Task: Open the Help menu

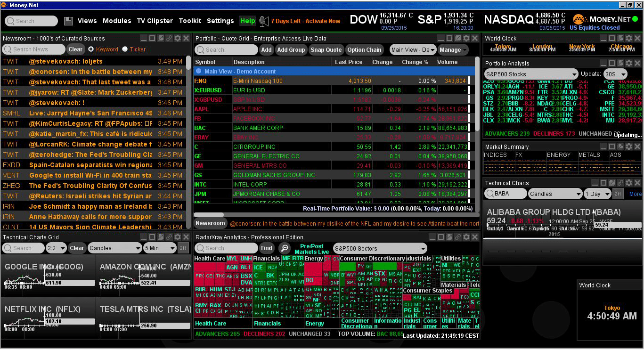Action: (247, 21)
